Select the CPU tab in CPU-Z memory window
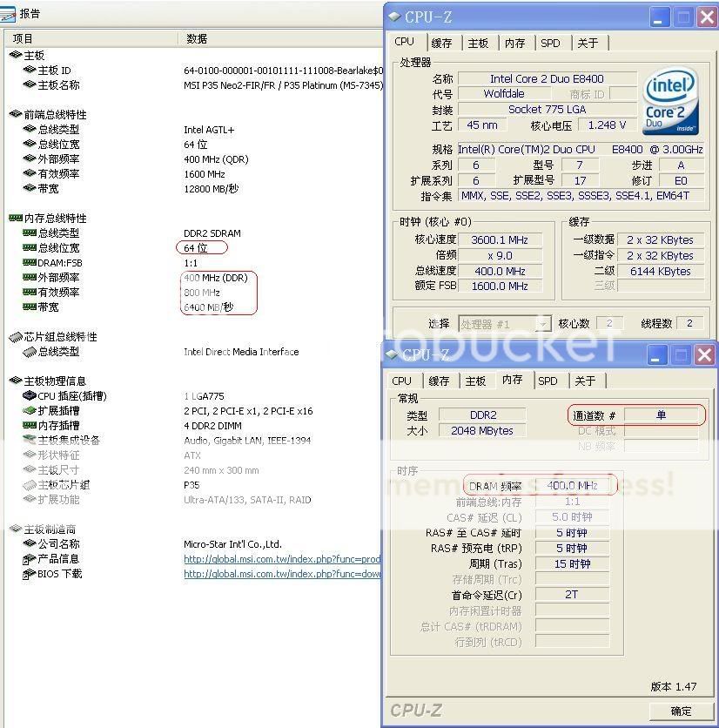The image size is (719, 728). click(x=401, y=381)
